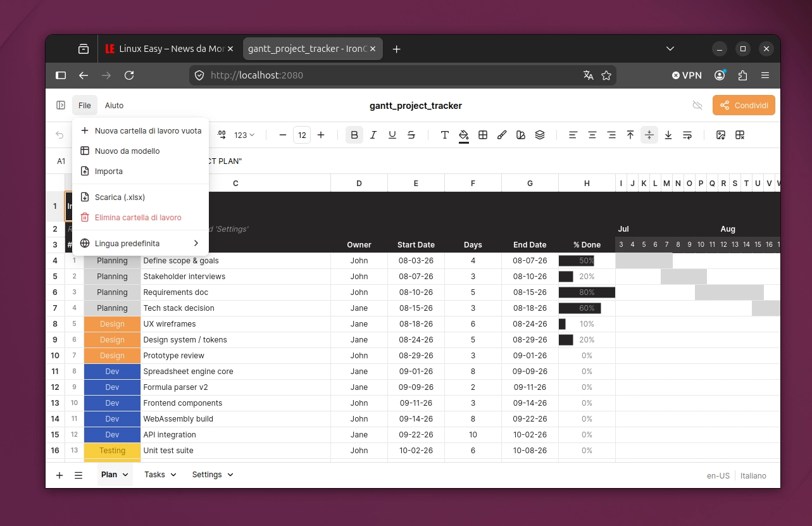The image size is (812, 526).
Task: Open the 123 number format dropdown
Action: [244, 135]
